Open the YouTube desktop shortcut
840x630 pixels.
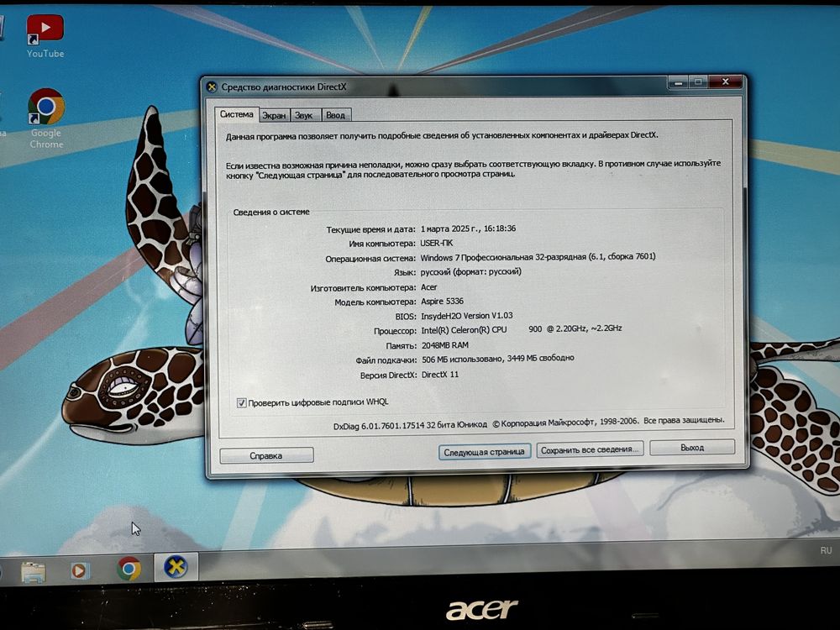coord(45,36)
